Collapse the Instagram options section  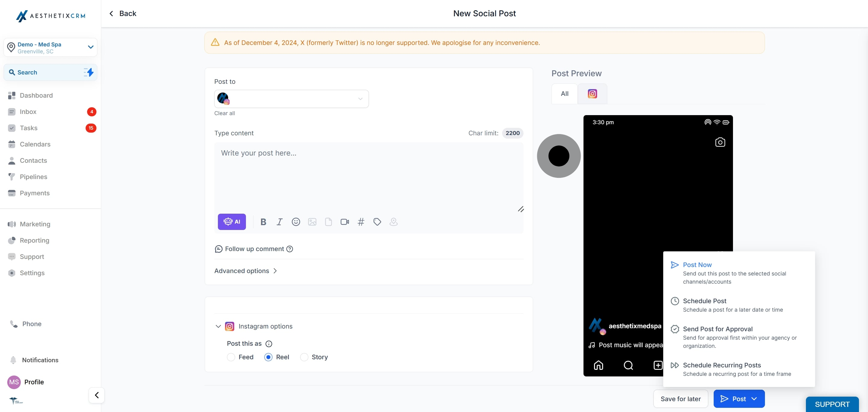(x=218, y=326)
